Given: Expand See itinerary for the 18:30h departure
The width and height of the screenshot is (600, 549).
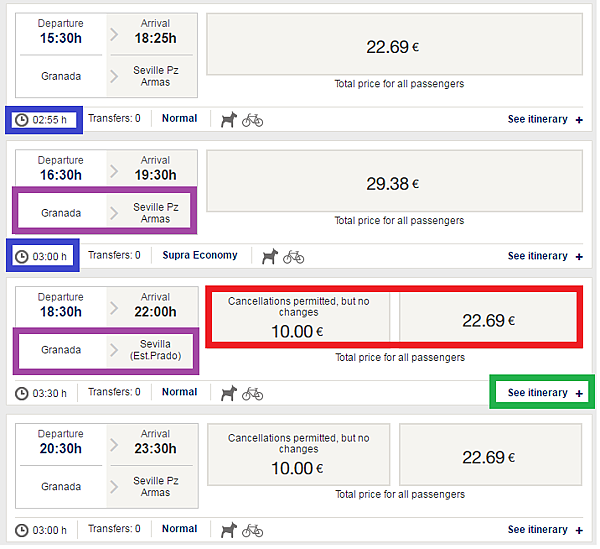Looking at the screenshot, I should click(x=545, y=393).
